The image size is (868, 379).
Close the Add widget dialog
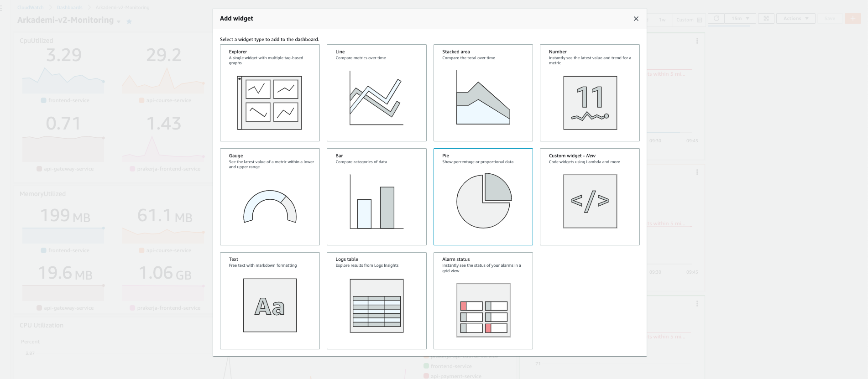click(636, 19)
